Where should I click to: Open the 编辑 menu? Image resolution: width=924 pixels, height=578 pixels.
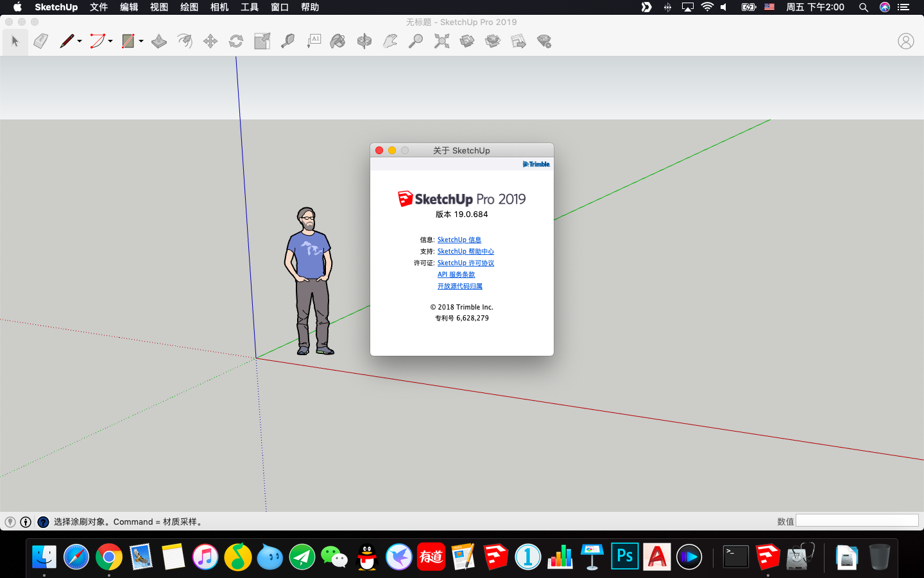129,7
